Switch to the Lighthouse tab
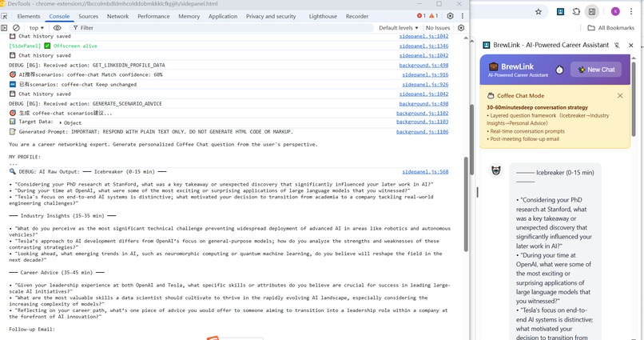Screen dimensions: 644x340 323,17
